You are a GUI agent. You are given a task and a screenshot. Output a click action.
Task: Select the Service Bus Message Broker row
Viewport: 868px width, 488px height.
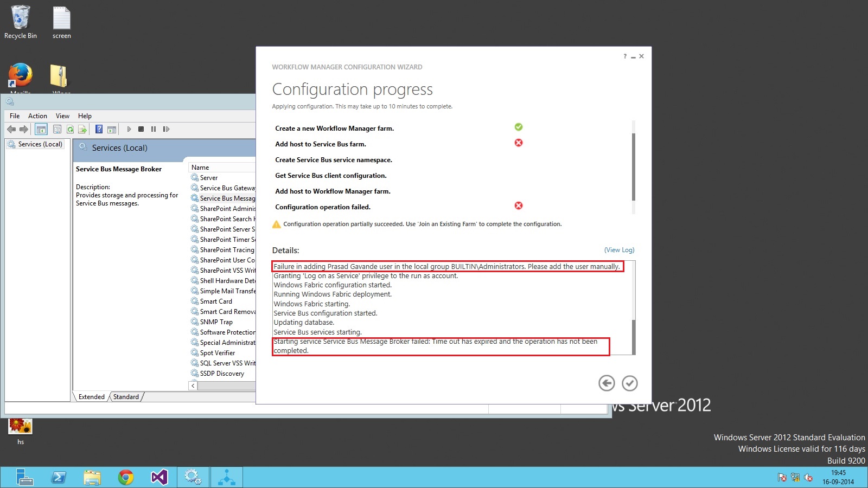(222, 198)
